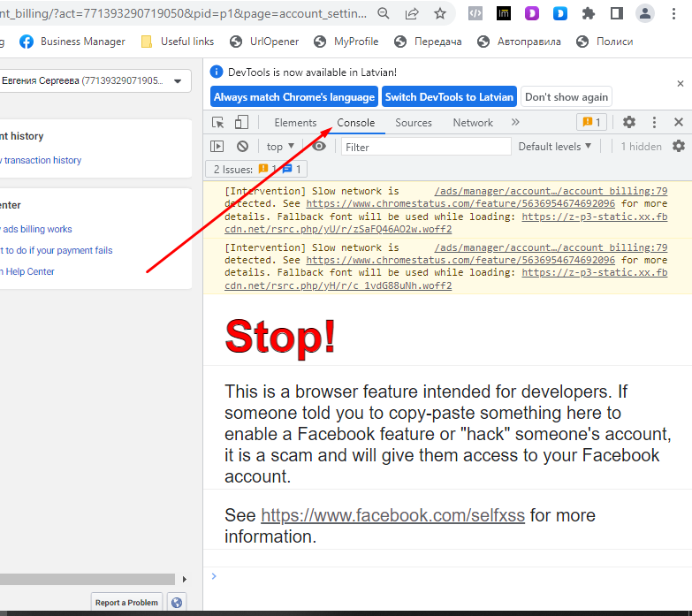Open the facebook.com/selfxss link
Image resolution: width=692 pixels, height=616 pixels.
392,515
